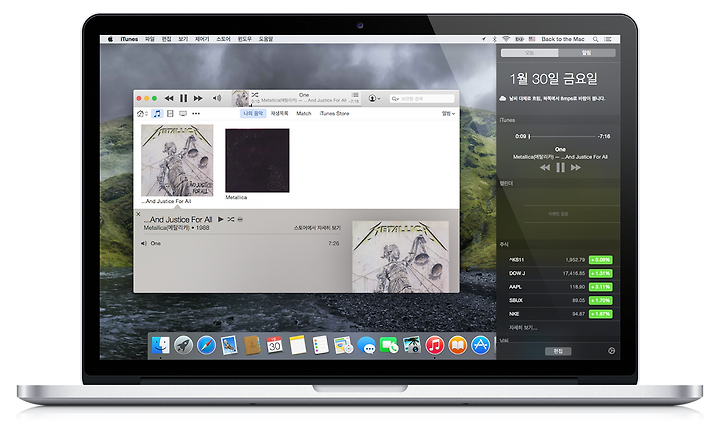Screen dimensions: 720x421
Task: Open the more media types ellipsis
Action: pos(196,113)
